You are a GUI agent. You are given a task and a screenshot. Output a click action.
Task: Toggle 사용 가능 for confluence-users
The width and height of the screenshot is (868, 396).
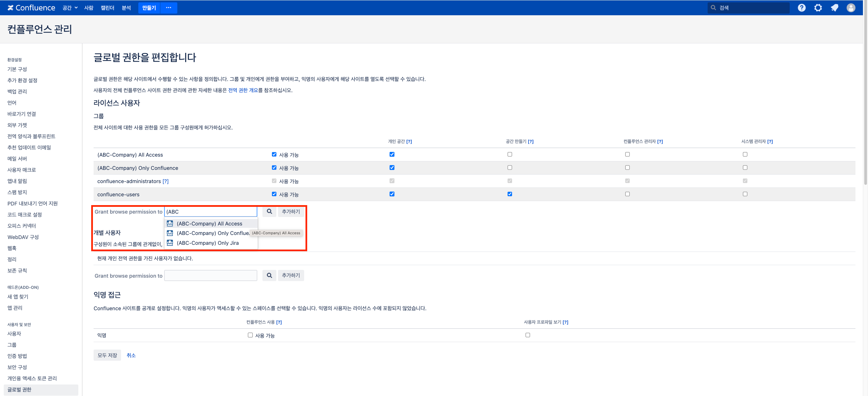coord(274,194)
